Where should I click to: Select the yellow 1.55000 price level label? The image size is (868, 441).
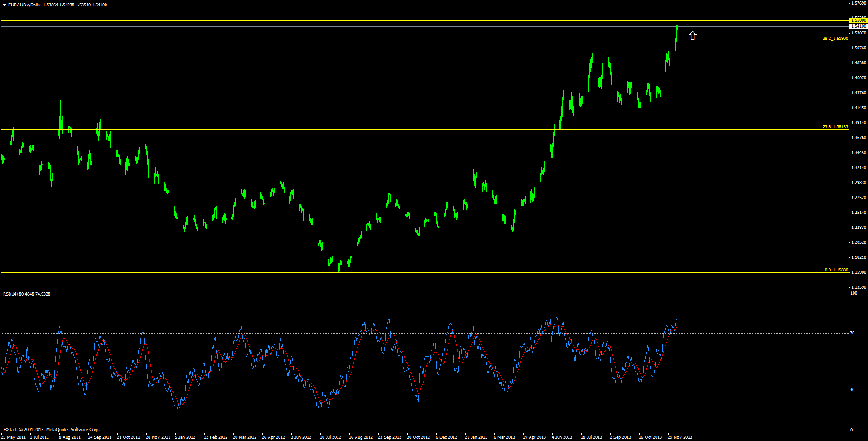pos(858,20)
